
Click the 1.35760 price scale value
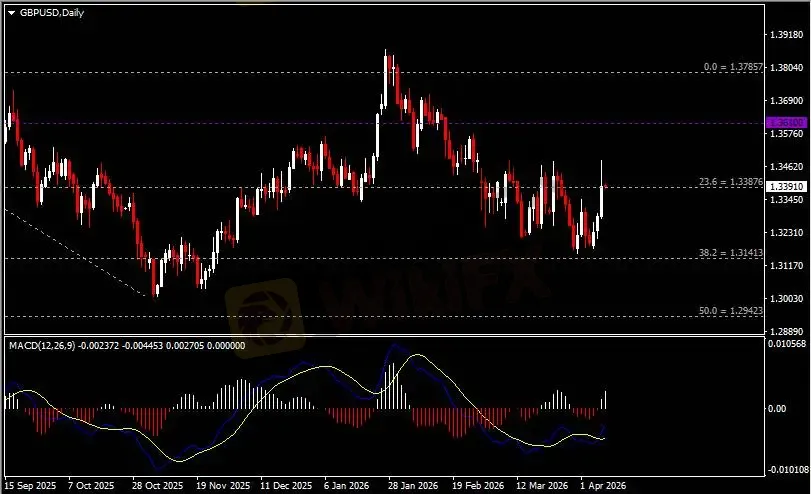point(786,134)
